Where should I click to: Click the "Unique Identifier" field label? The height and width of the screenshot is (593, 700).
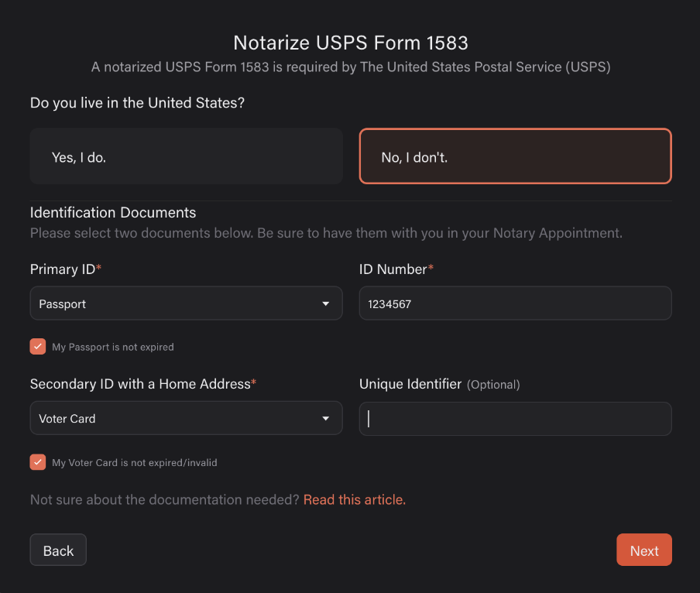410,384
